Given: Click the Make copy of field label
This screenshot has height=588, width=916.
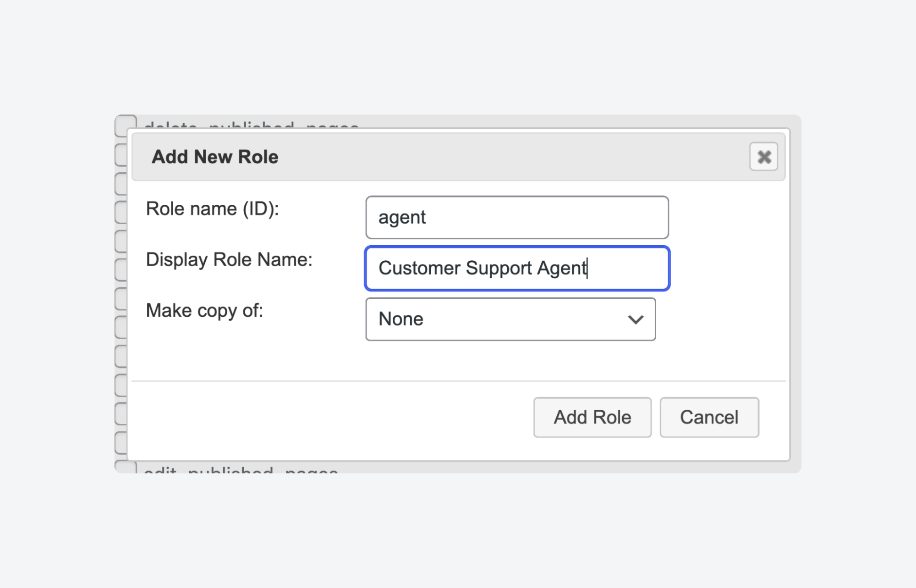Looking at the screenshot, I should 204,310.
